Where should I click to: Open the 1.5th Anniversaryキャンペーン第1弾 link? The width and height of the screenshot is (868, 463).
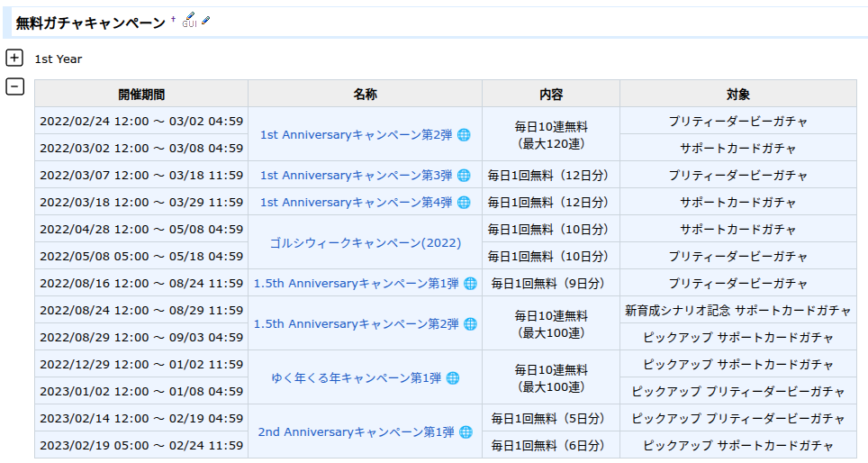point(356,283)
